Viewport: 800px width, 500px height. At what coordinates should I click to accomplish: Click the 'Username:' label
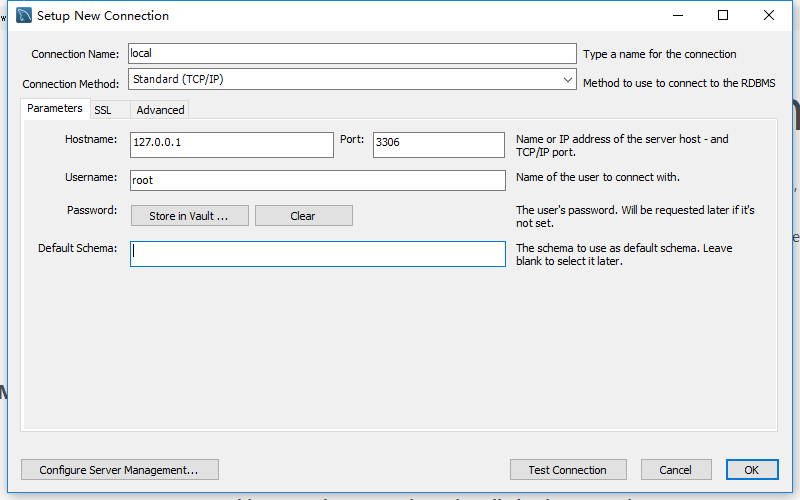(91, 177)
